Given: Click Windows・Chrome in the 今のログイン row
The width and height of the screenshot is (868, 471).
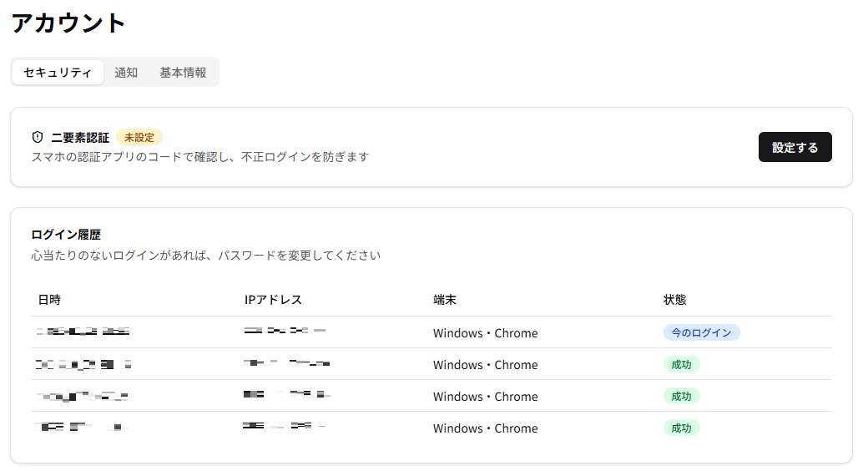Looking at the screenshot, I should pos(486,333).
